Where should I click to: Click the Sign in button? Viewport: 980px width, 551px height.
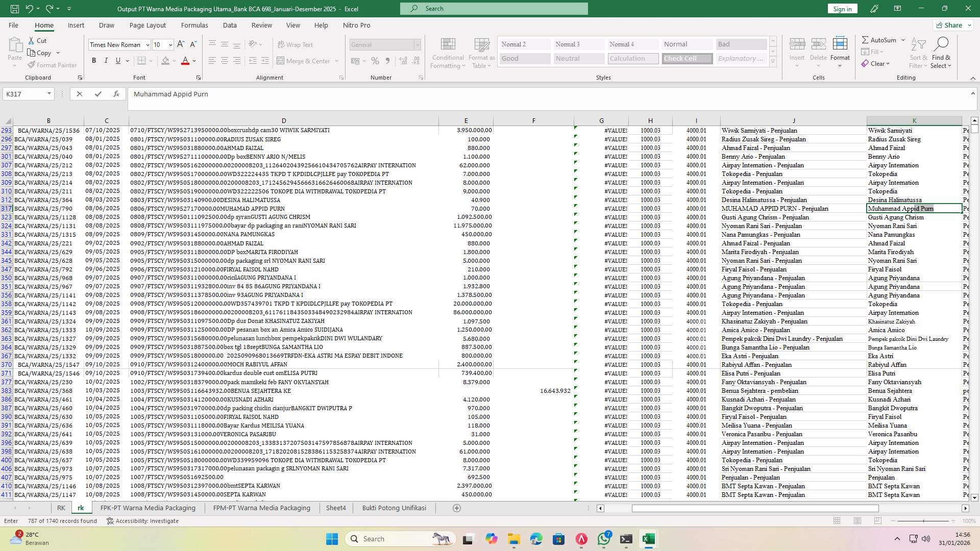(x=842, y=8)
